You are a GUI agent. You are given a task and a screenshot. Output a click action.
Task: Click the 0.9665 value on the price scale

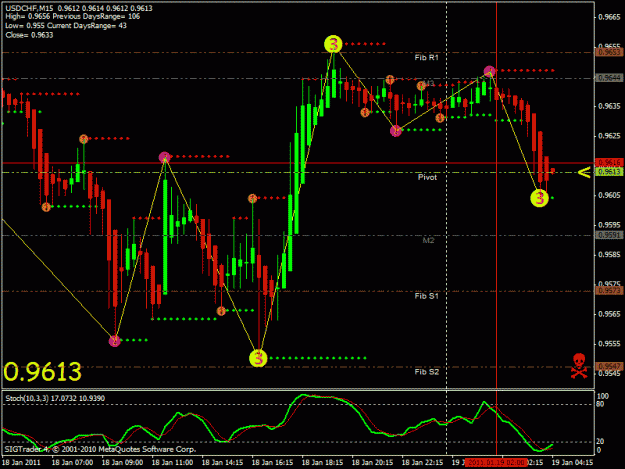pyautogui.click(x=609, y=17)
